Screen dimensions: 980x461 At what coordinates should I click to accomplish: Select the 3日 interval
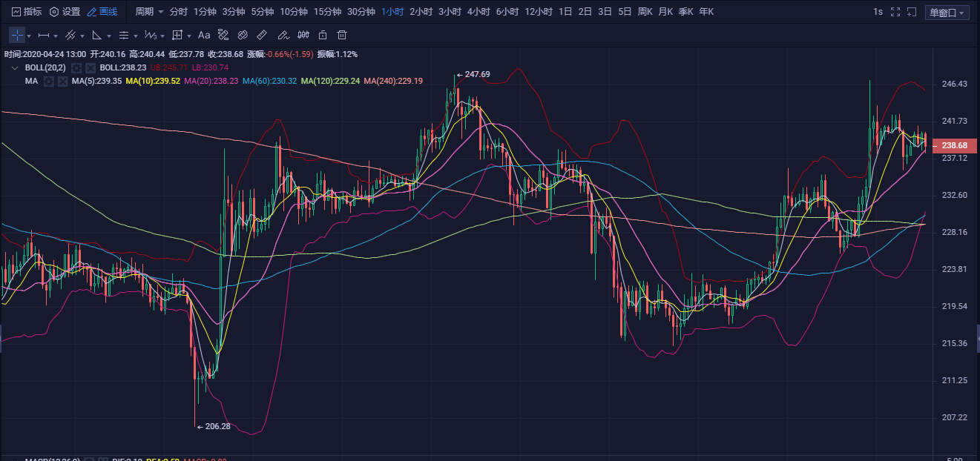(x=605, y=12)
